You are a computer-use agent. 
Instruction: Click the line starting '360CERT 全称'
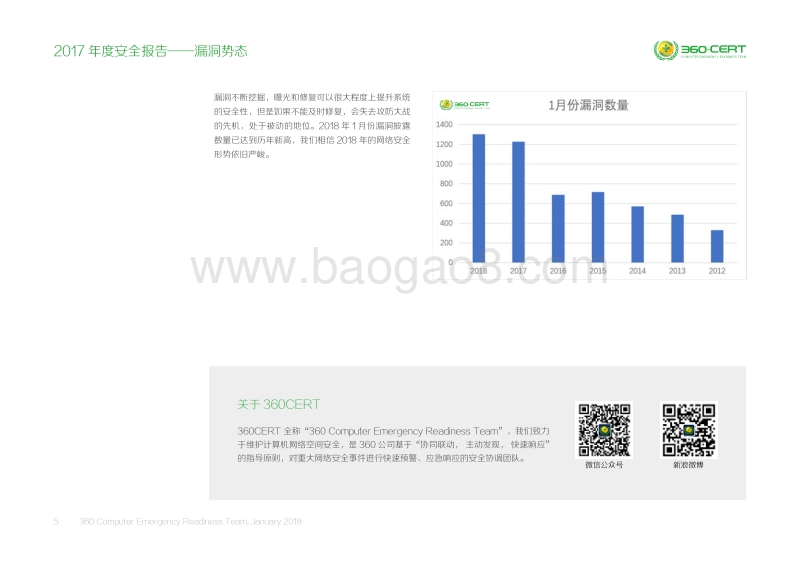[393, 431]
